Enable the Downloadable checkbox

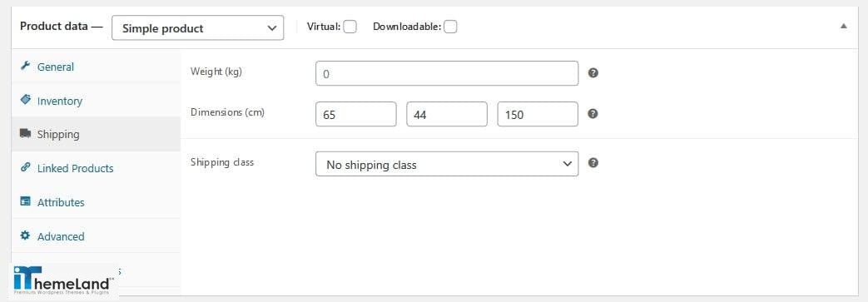coord(450,27)
